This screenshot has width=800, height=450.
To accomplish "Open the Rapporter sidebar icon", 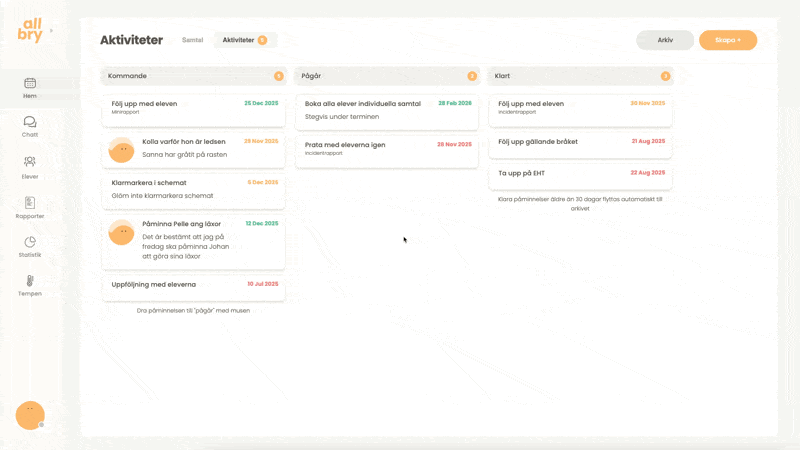I will [30, 203].
